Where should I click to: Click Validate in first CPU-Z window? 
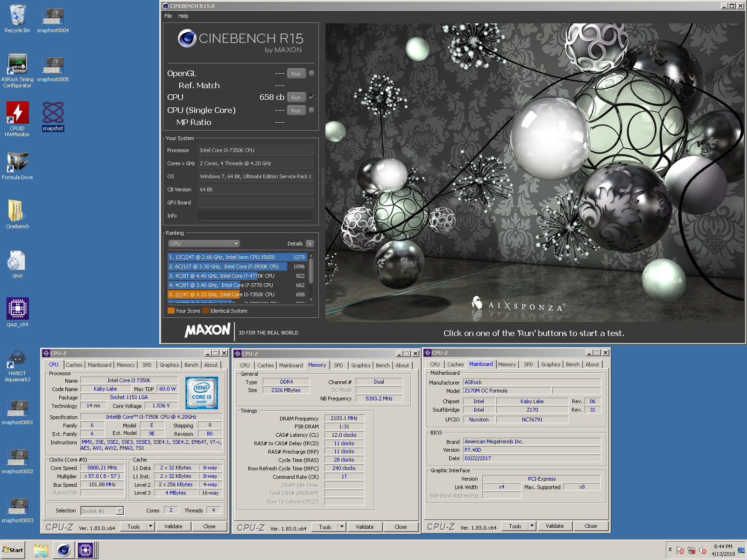point(173,526)
